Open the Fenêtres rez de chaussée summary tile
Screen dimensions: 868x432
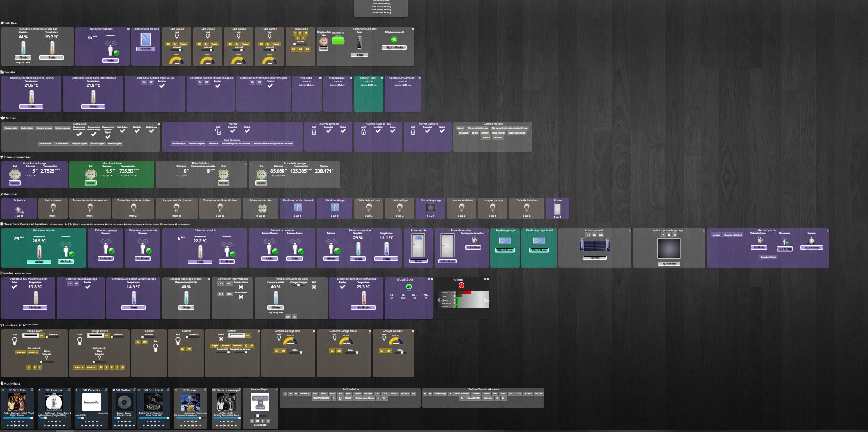(298, 208)
